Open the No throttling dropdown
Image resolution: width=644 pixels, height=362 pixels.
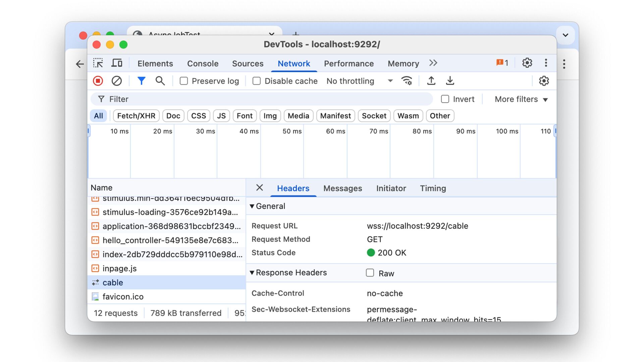(359, 81)
